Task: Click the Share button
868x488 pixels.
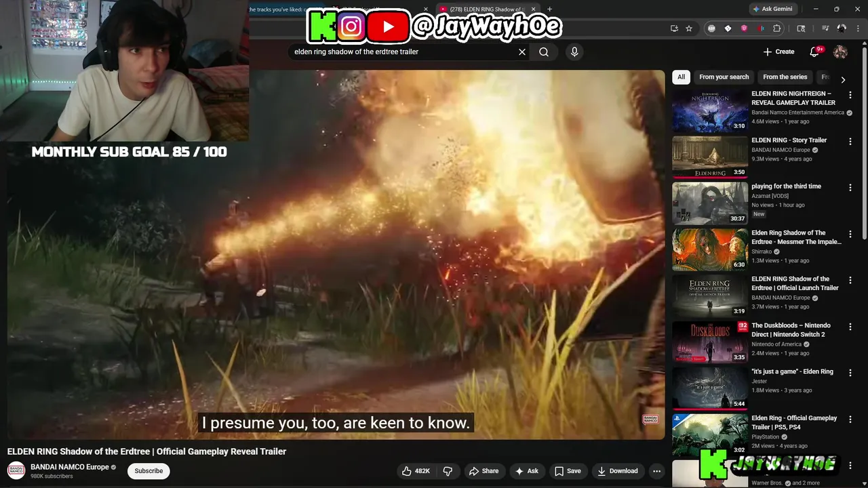Action: (484, 471)
